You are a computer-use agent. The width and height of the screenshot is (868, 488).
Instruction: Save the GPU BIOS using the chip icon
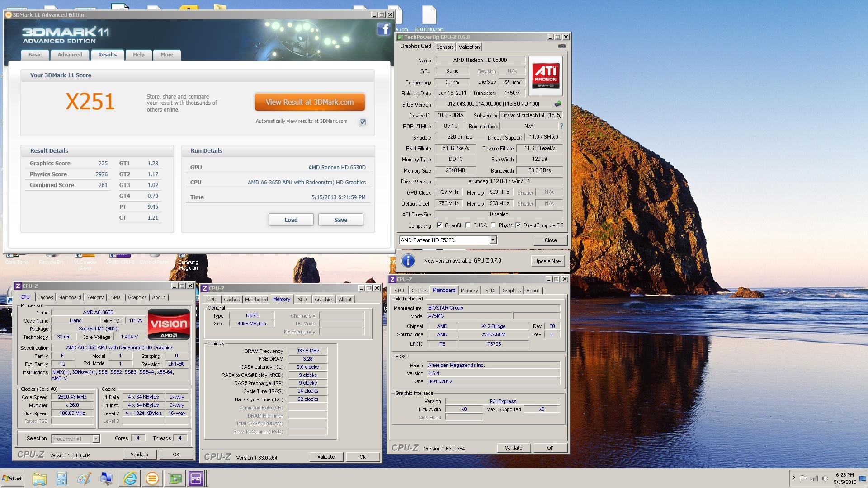tap(558, 104)
